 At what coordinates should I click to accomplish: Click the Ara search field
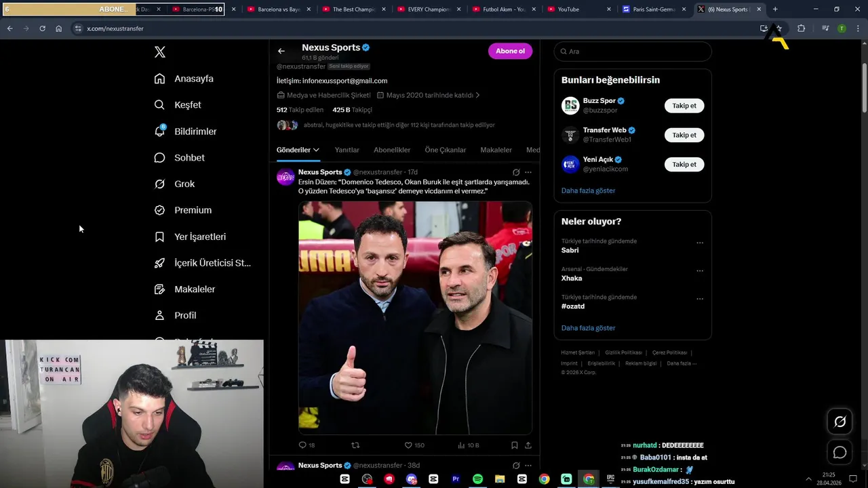633,52
